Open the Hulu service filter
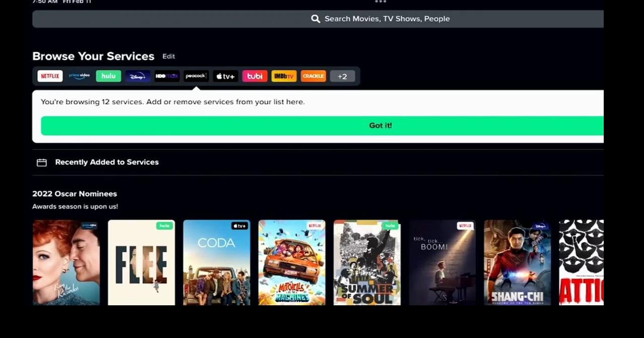The height and width of the screenshot is (338, 644). (108, 76)
